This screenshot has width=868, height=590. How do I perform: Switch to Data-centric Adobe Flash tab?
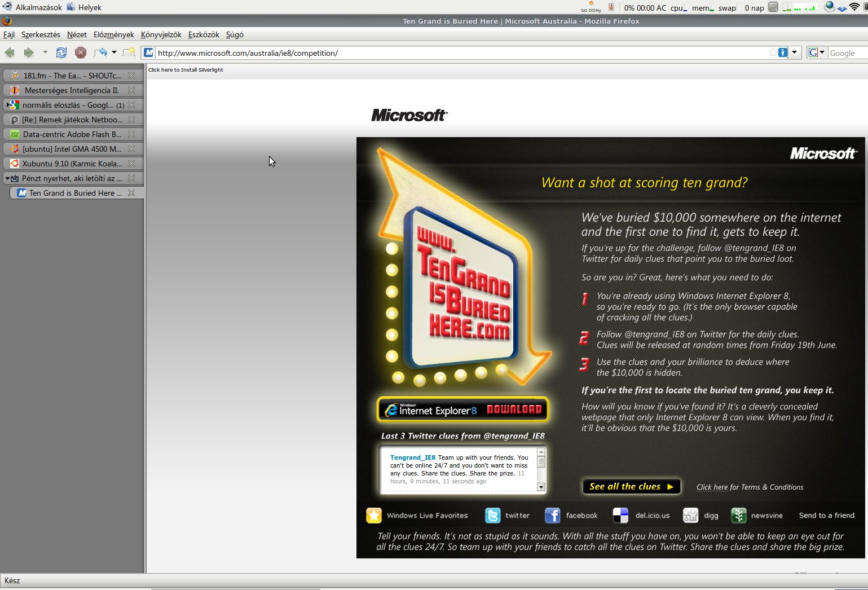[73, 134]
